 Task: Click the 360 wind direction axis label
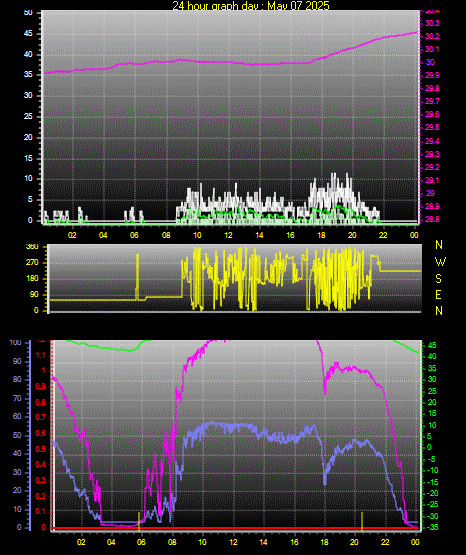pyautogui.click(x=32, y=247)
